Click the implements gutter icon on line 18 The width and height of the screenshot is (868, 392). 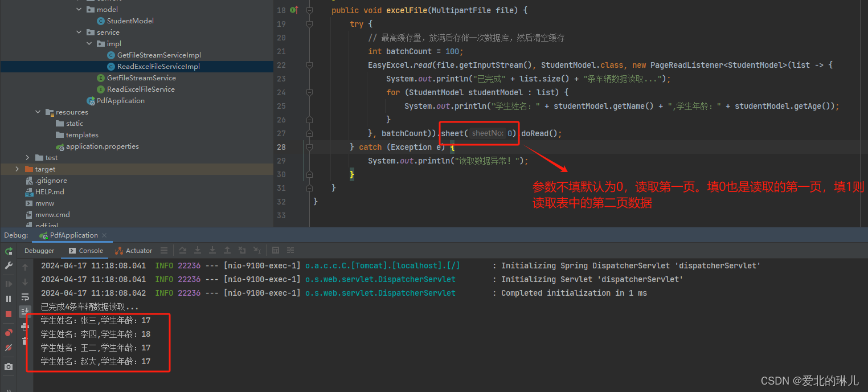click(x=294, y=10)
